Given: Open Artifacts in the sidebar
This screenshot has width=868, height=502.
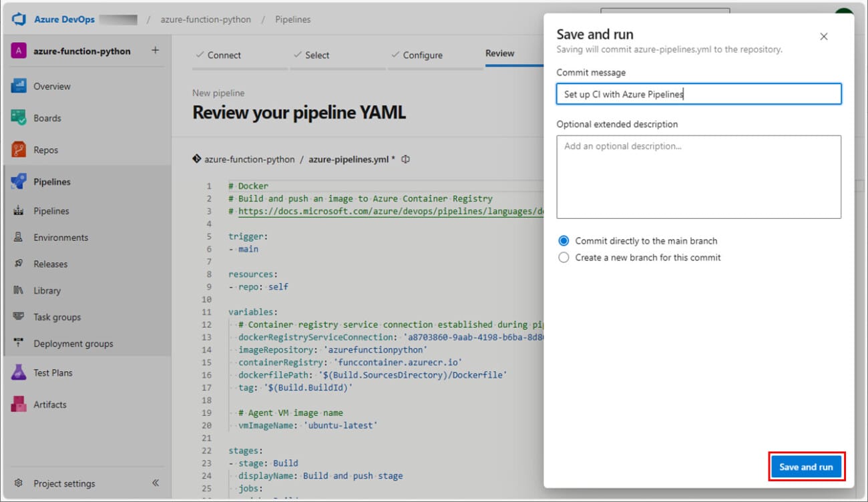Looking at the screenshot, I should tap(50, 405).
